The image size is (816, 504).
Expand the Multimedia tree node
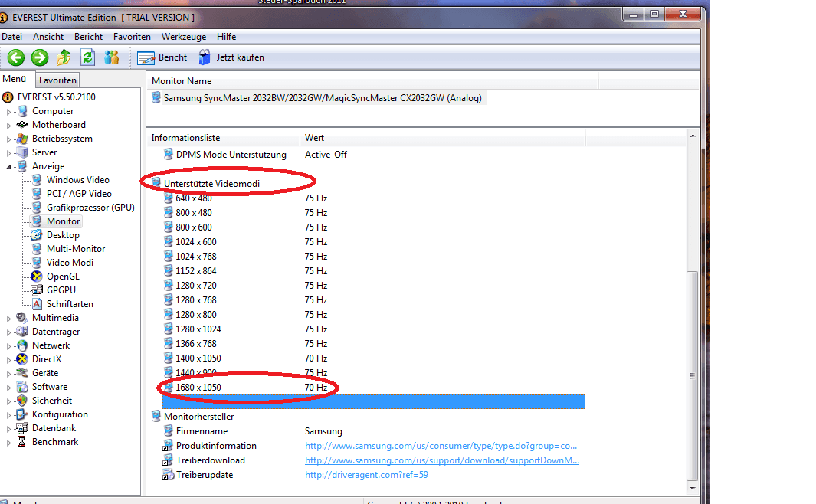tap(8, 319)
